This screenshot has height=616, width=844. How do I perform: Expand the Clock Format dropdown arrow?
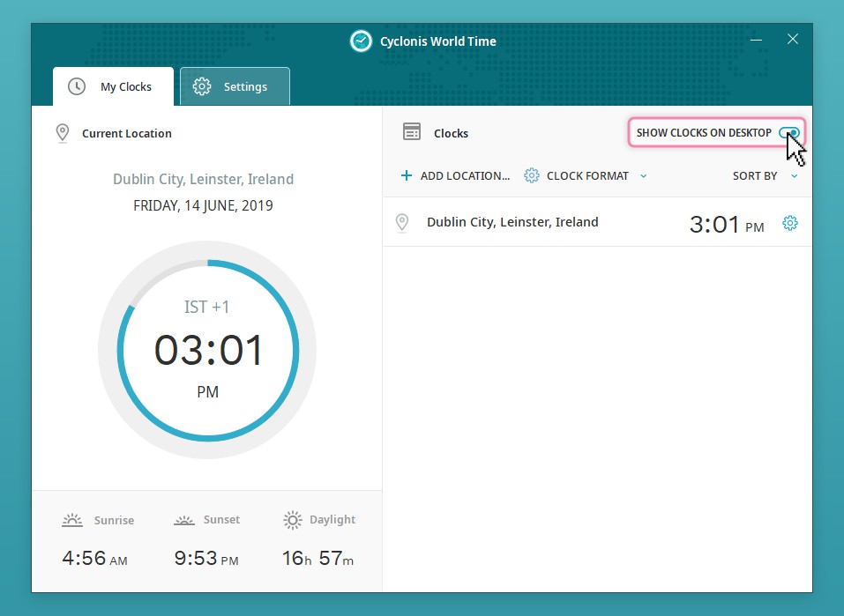point(643,176)
